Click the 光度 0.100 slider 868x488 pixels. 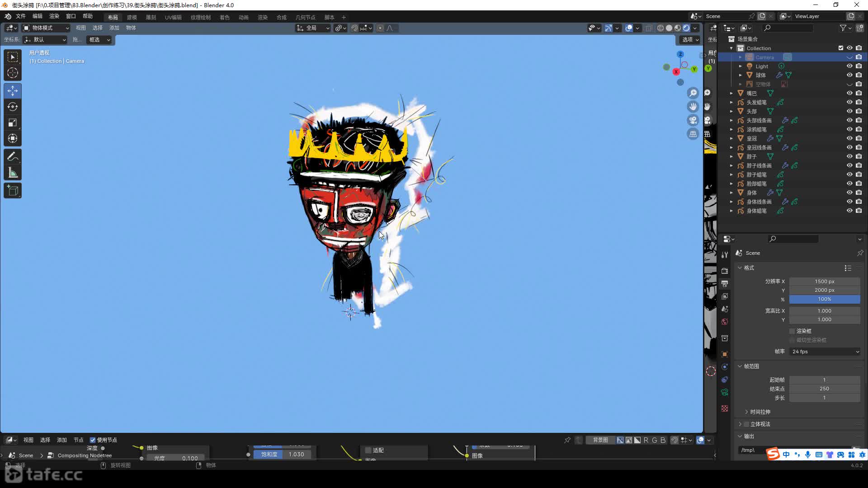pos(175,458)
